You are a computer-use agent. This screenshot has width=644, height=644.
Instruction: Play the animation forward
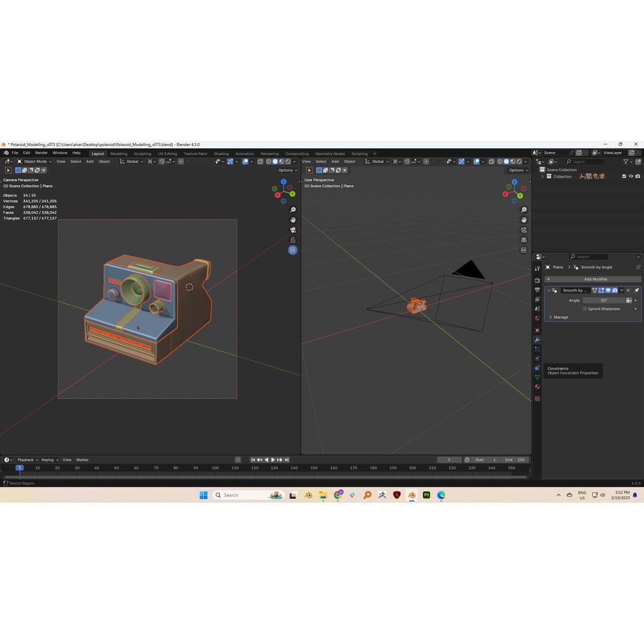point(273,460)
